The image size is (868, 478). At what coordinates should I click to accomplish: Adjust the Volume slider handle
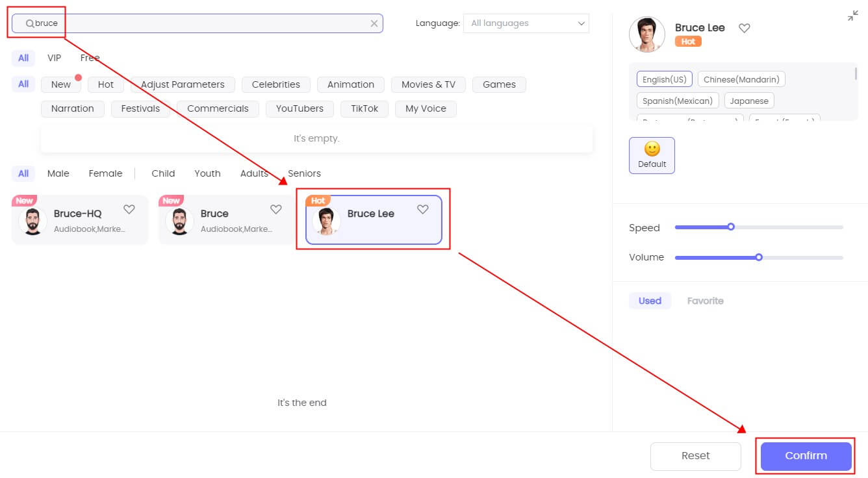coord(759,257)
